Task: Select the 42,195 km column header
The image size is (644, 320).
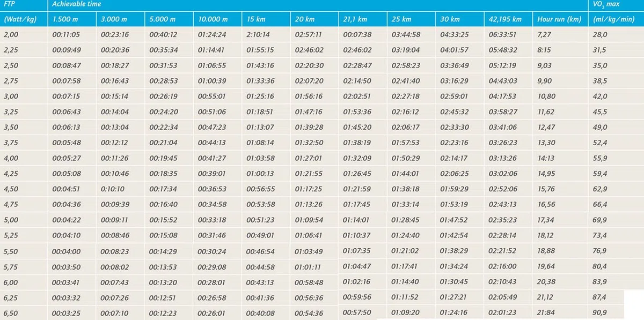Action: 505,19
